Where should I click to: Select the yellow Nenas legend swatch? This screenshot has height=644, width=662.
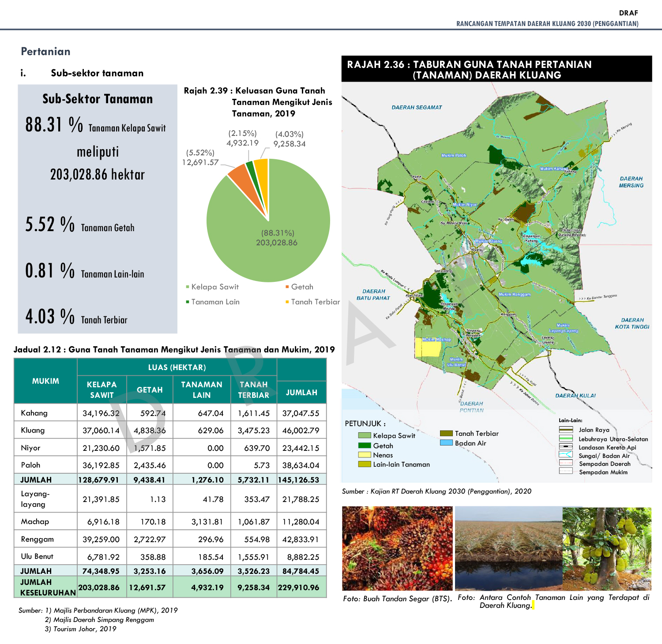pyautogui.click(x=364, y=455)
